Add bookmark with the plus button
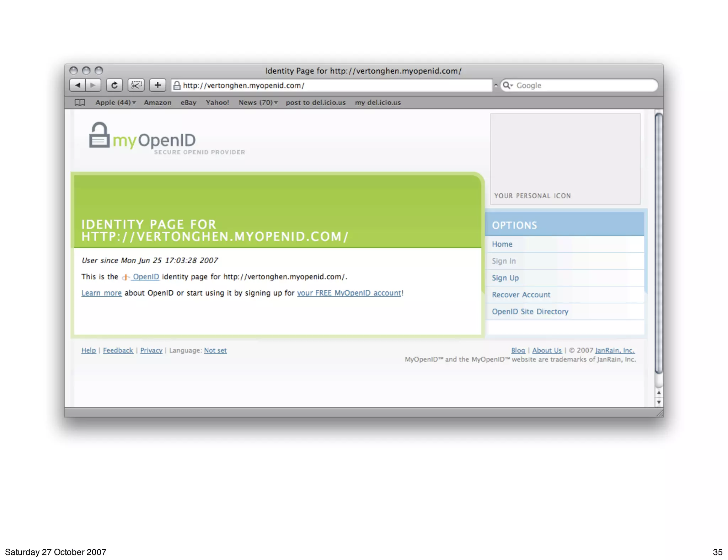This screenshot has width=728, height=560. (157, 85)
